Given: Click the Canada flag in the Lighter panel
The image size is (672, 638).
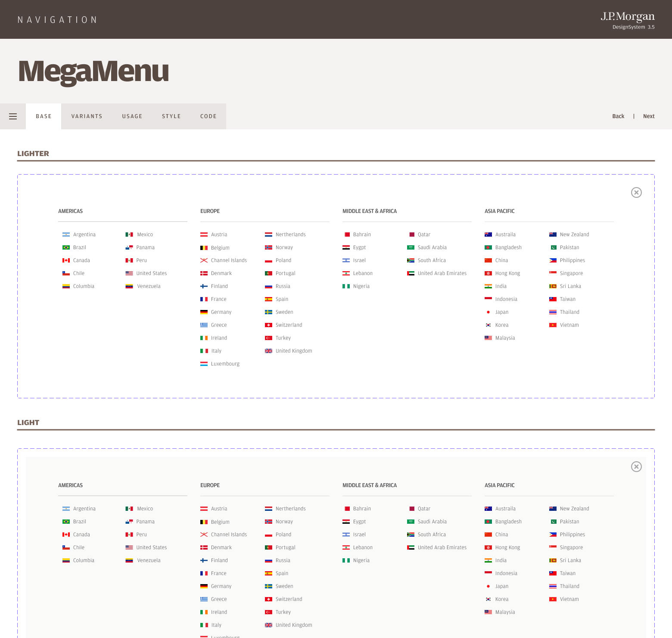Looking at the screenshot, I should (66, 260).
